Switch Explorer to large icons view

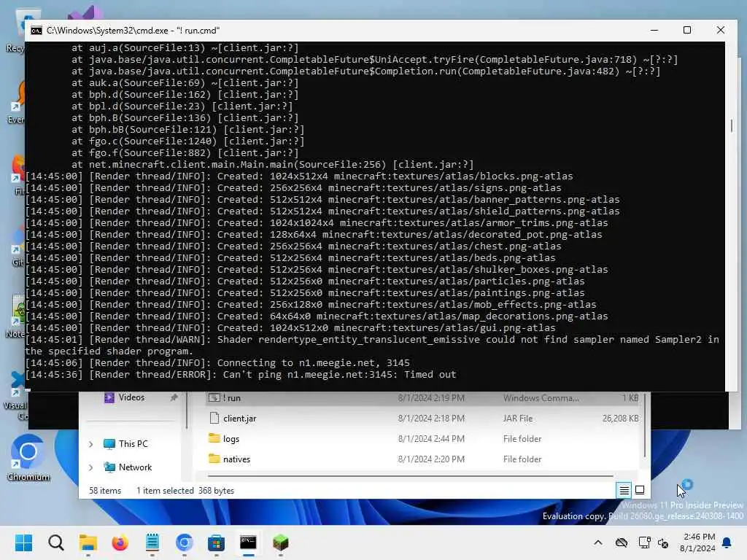pyautogui.click(x=640, y=490)
